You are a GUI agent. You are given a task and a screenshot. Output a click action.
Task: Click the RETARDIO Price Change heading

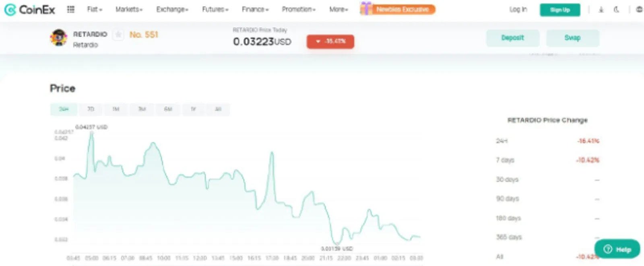547,120
